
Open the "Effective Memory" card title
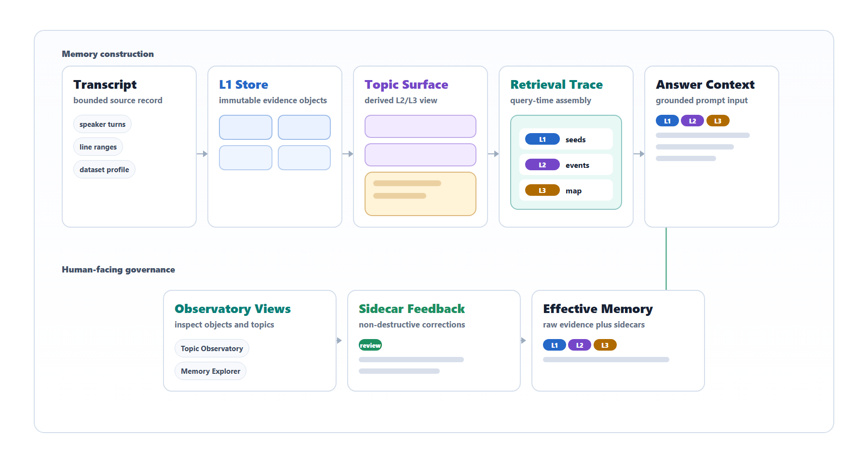(x=598, y=309)
